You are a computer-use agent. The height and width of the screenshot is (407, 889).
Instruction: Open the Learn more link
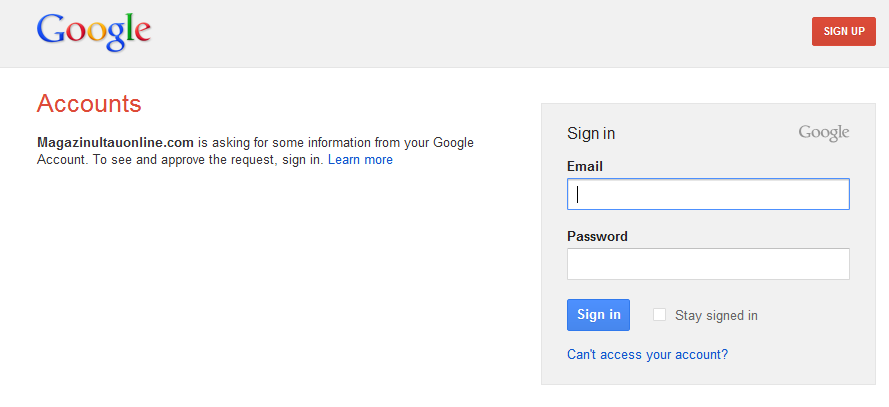(360, 160)
